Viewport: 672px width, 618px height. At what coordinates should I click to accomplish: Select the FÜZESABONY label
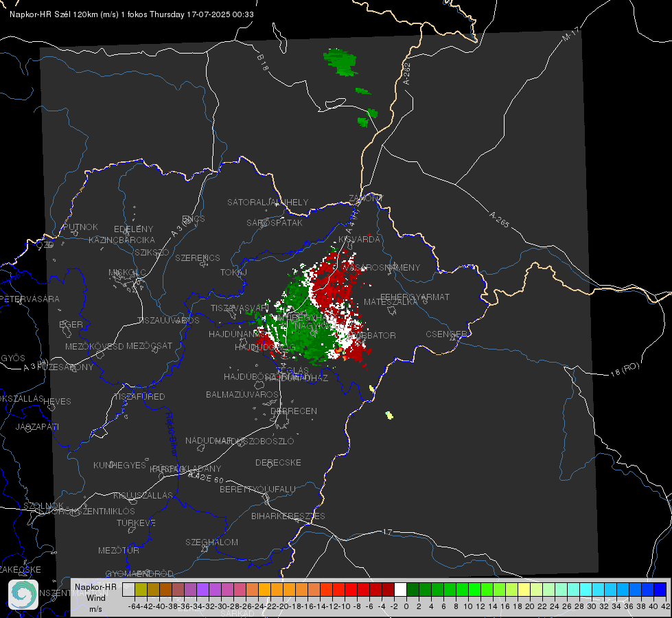click(x=65, y=367)
